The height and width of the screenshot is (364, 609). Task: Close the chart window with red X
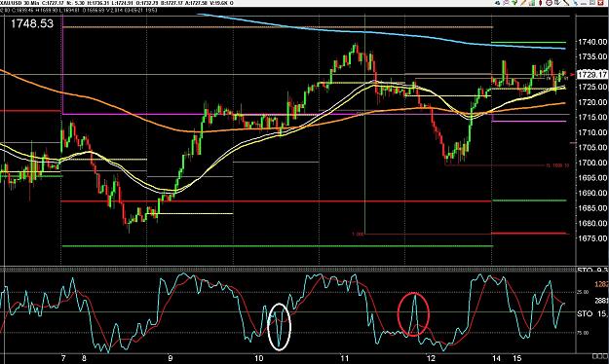tap(601, 3)
